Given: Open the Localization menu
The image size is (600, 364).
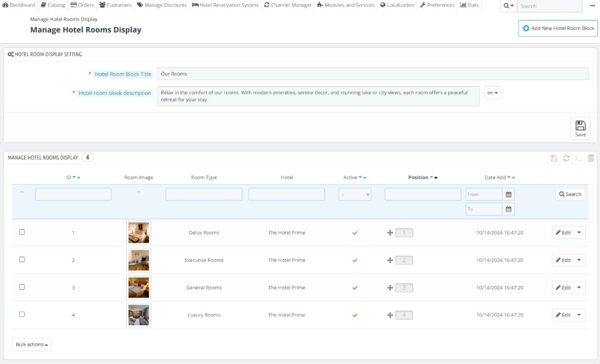Looking at the screenshot, I should (x=397, y=5).
